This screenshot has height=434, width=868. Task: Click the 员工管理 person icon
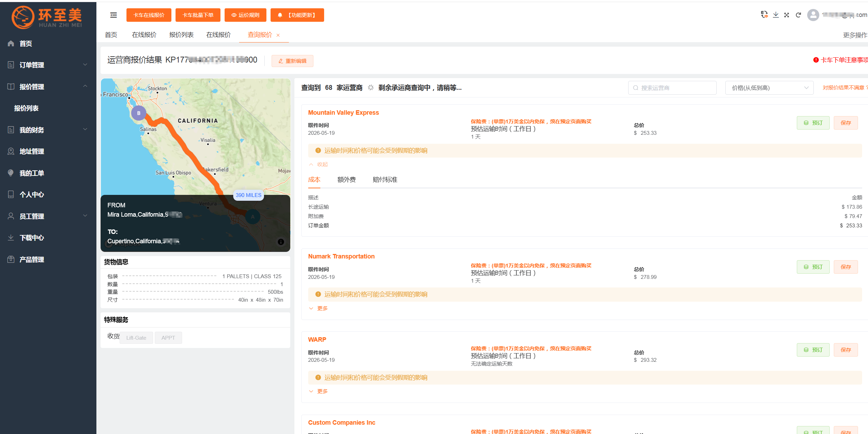point(11,216)
